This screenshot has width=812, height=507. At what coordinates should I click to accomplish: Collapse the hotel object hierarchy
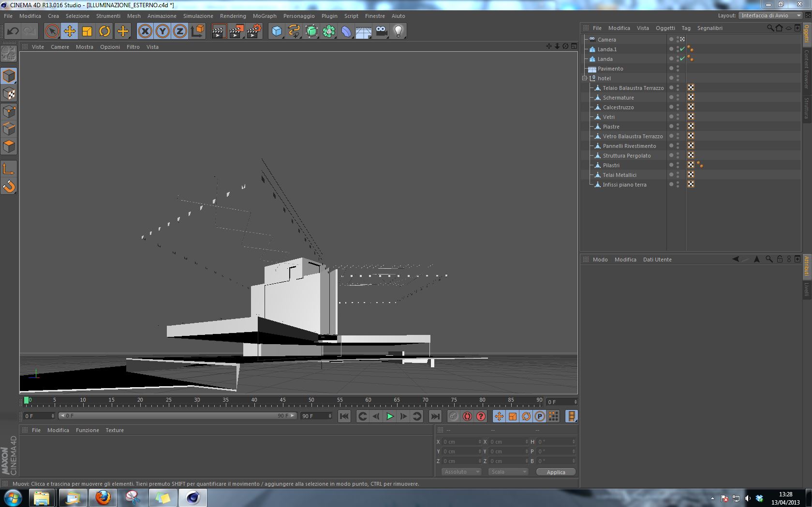(x=585, y=78)
